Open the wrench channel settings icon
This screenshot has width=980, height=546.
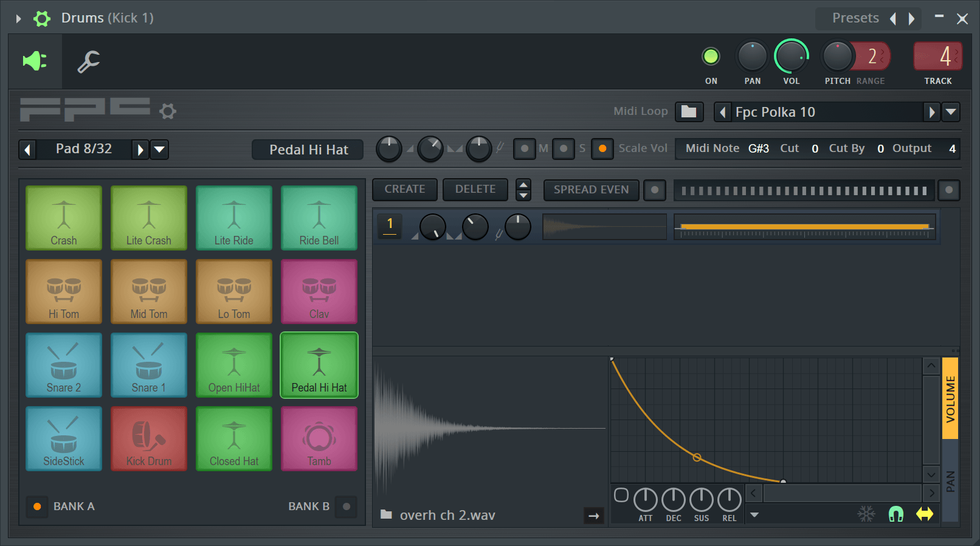pos(88,61)
